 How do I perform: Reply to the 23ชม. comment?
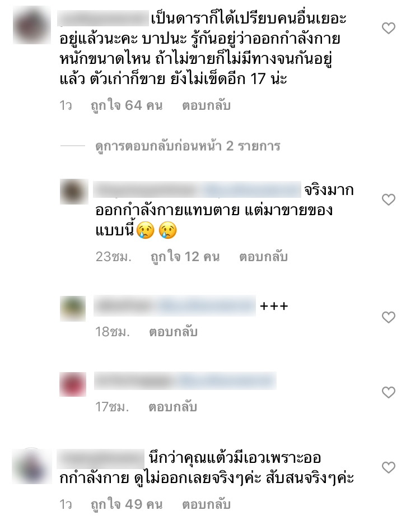[x=263, y=257]
